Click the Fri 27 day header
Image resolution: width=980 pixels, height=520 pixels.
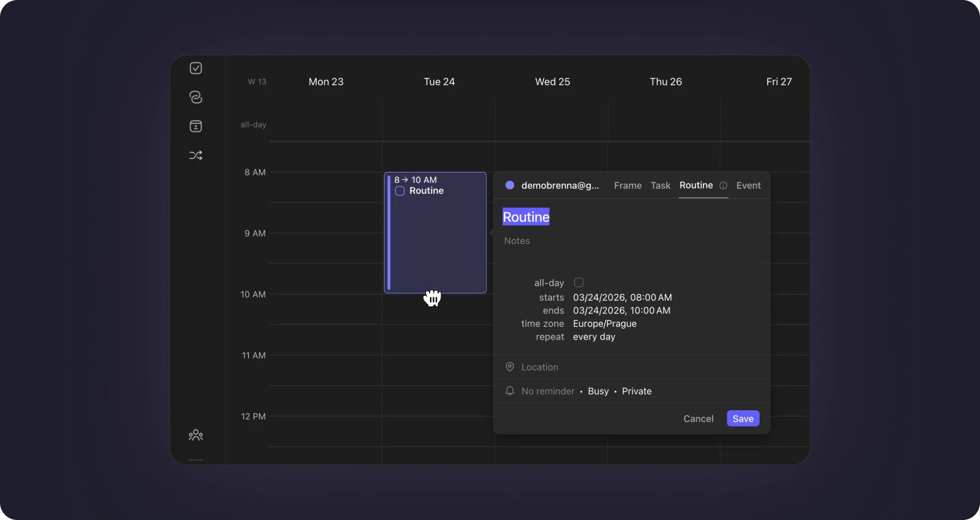click(x=779, y=82)
